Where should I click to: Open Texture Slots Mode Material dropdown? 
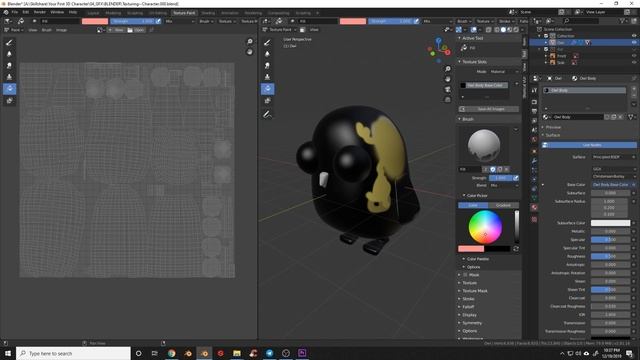tap(504, 71)
